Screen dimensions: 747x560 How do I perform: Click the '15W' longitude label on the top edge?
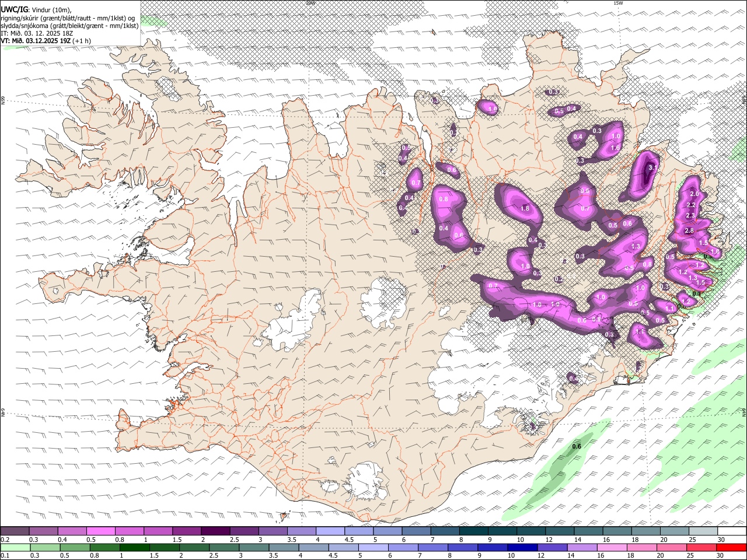(x=618, y=3)
